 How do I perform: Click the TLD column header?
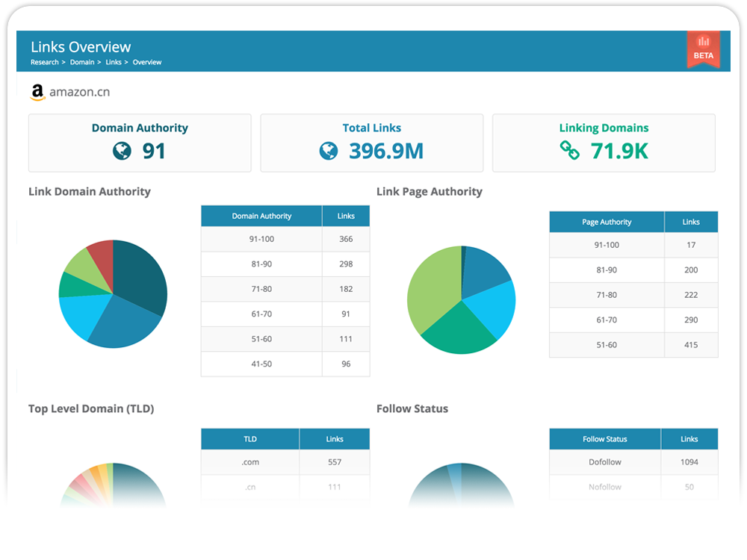(250, 439)
